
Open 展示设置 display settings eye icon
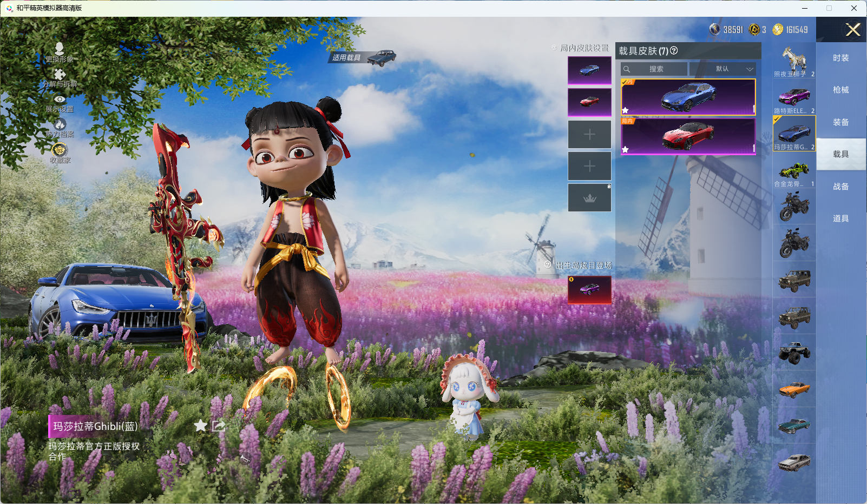60,104
